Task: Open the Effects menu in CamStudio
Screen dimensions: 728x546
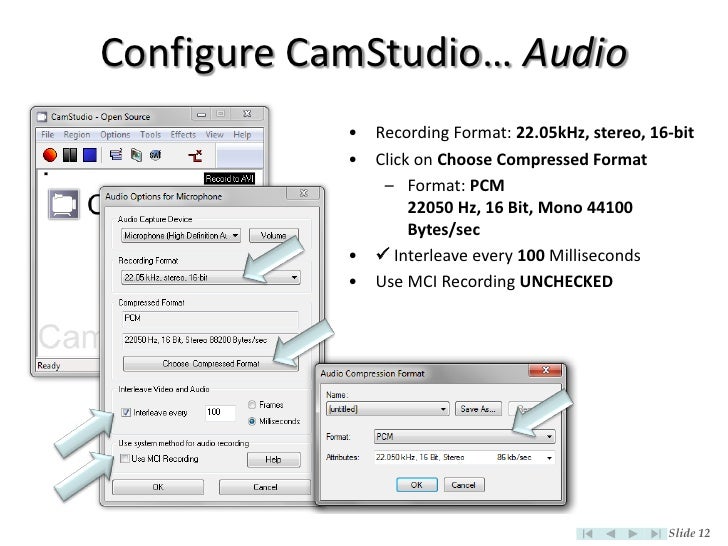Action: [x=183, y=135]
